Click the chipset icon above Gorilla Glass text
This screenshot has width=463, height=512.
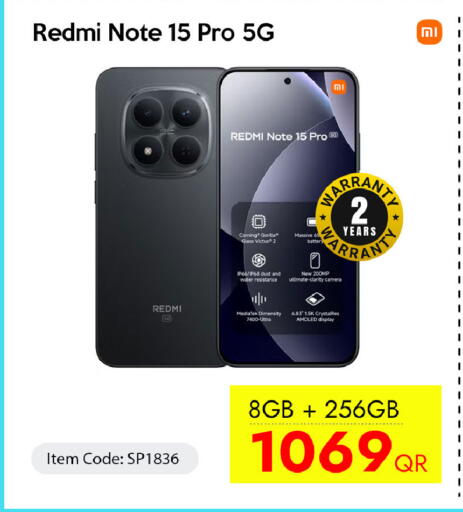[258, 222]
